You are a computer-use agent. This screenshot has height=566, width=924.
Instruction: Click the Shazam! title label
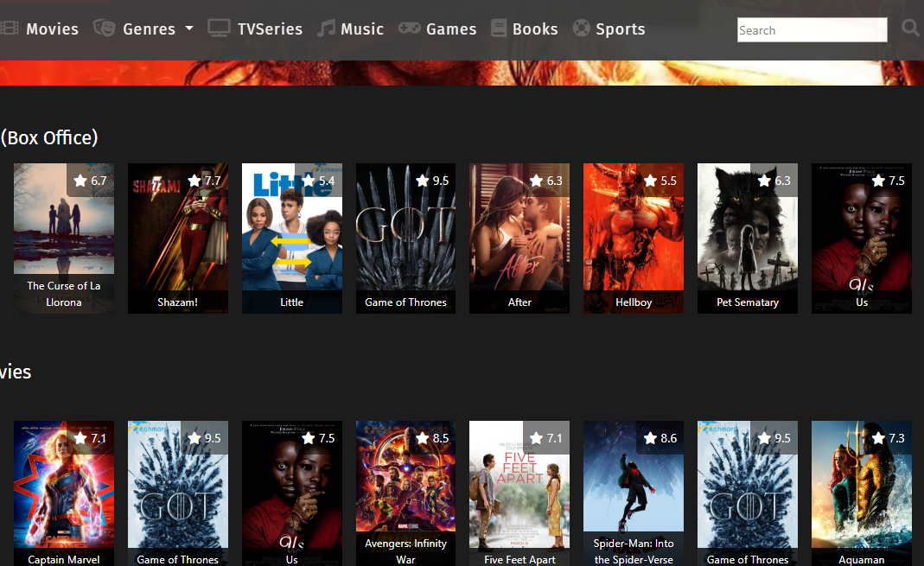tap(177, 302)
